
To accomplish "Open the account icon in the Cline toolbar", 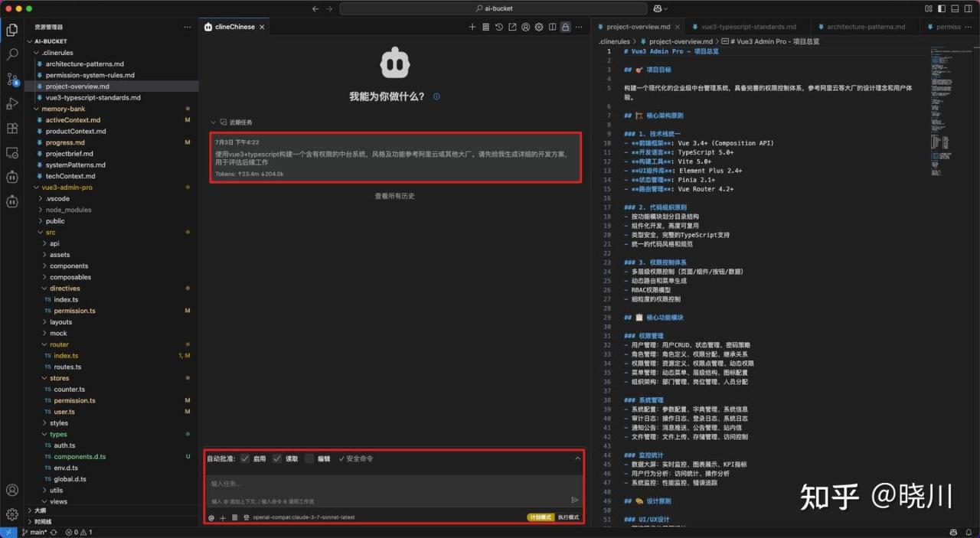I will coord(526,27).
